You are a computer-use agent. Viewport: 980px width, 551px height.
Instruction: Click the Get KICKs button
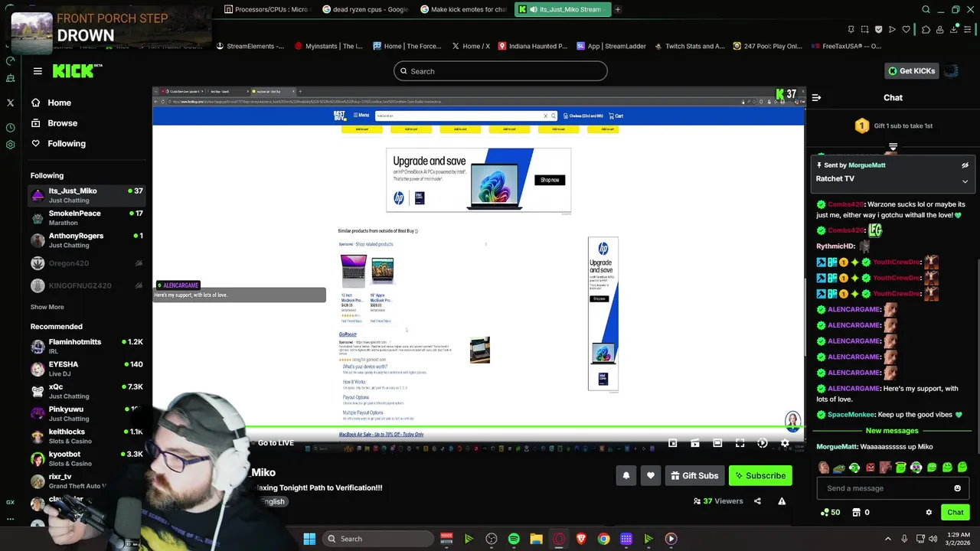pyautogui.click(x=911, y=71)
